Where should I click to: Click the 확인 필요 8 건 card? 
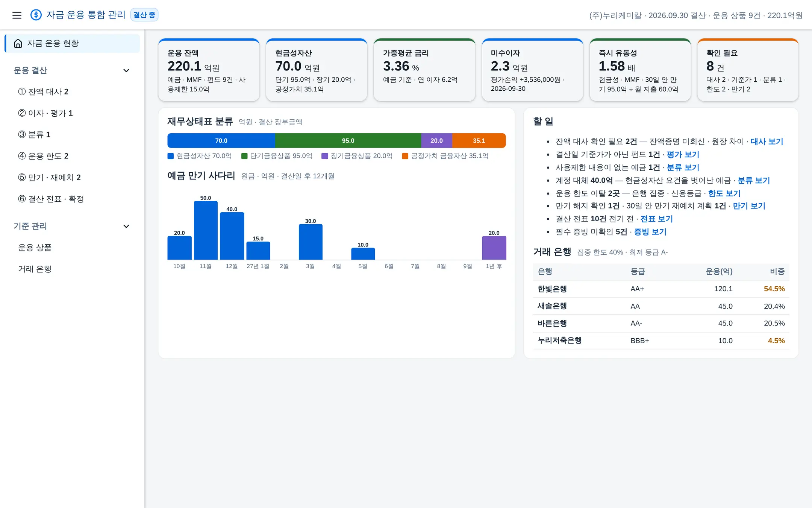[x=748, y=70]
